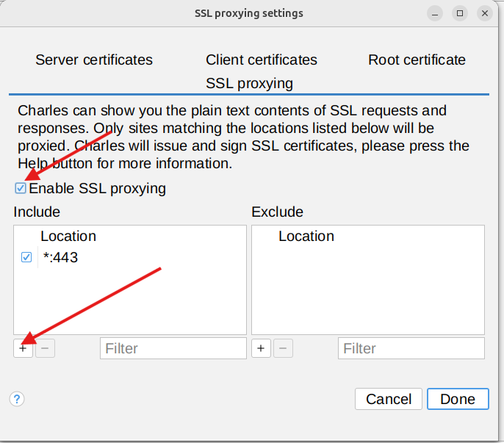Uncheck the *:443 location checkbox

coord(26,258)
